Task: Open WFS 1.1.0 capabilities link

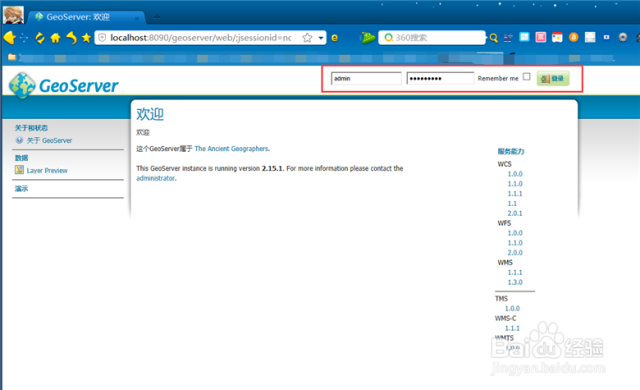Action: click(515, 243)
